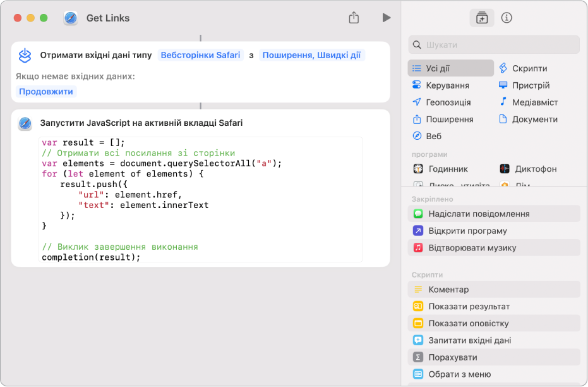Close window with red button
The image size is (588, 387).
[18, 18]
